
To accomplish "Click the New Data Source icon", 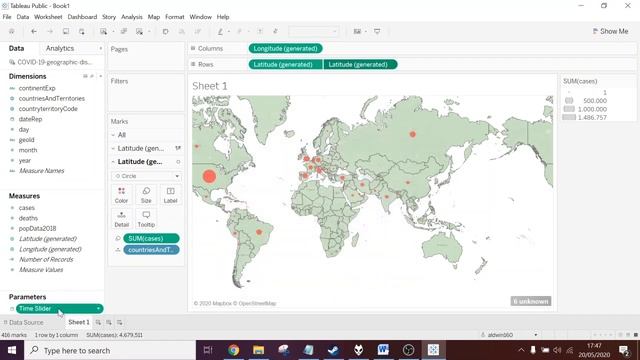I will tap(82, 31).
